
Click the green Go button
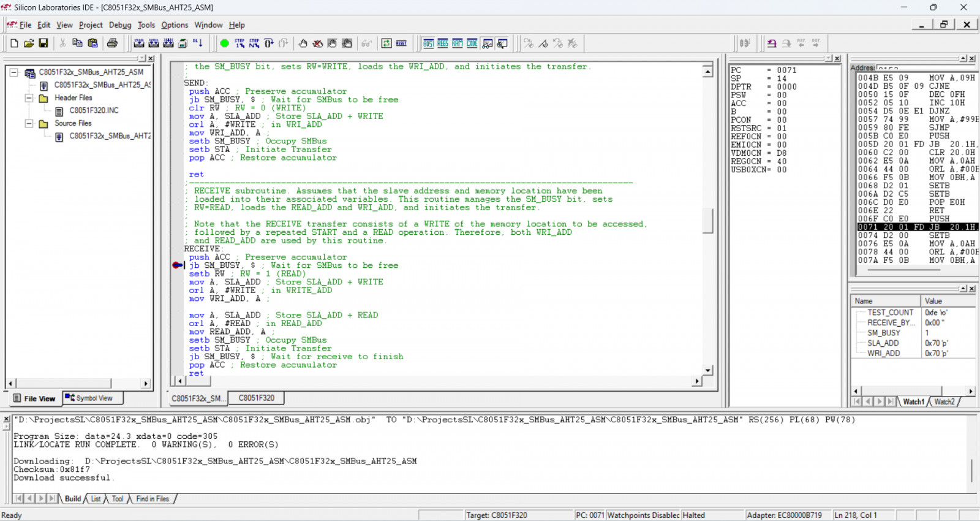[225, 44]
